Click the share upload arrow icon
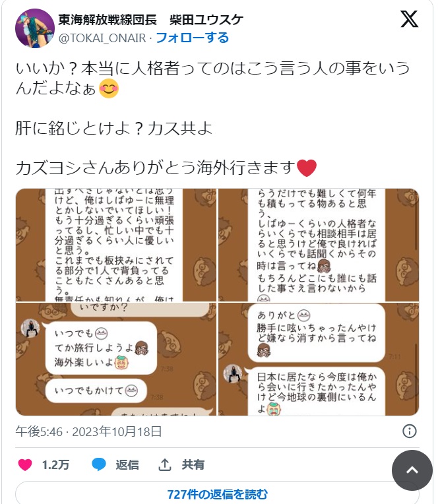 pos(165,465)
